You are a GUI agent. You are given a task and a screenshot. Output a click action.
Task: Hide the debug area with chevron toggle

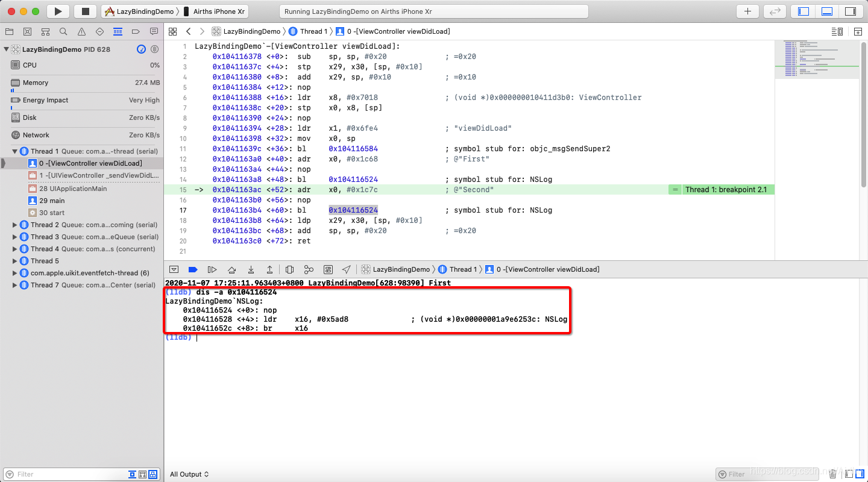(x=174, y=269)
